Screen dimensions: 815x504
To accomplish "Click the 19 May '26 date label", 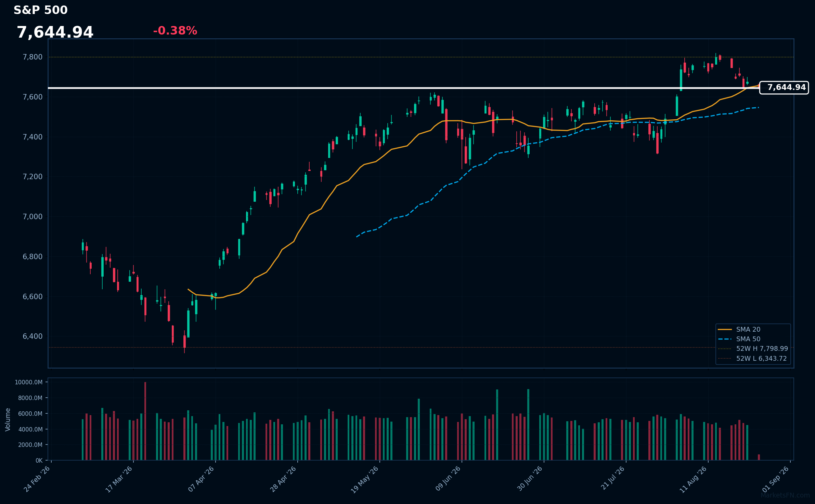I will pyautogui.click(x=365, y=479).
